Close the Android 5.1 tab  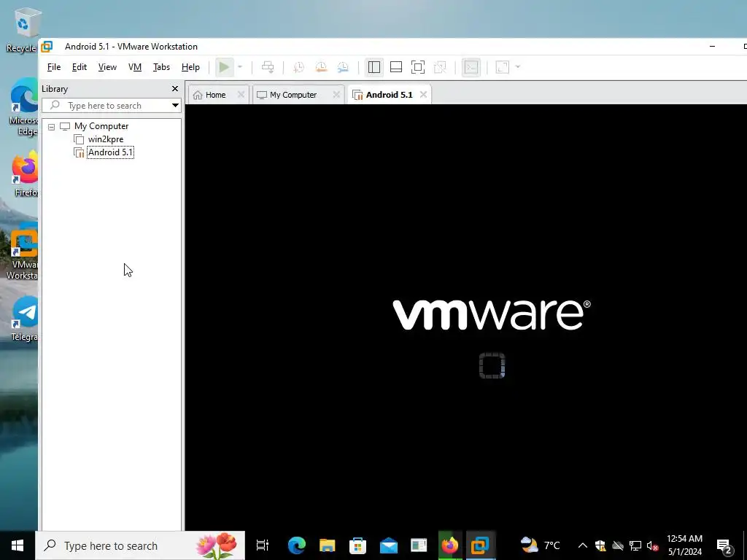423,95
